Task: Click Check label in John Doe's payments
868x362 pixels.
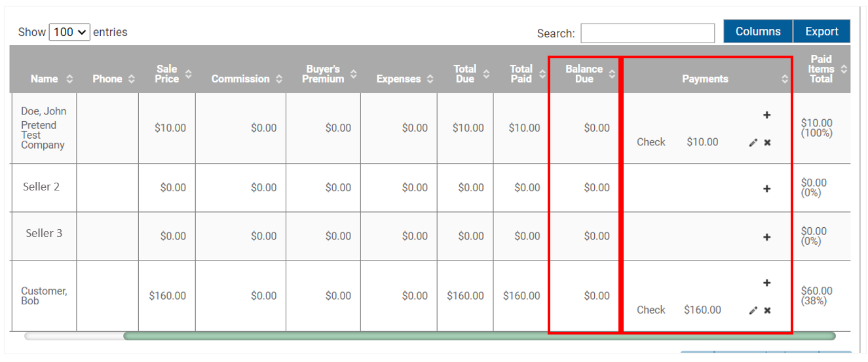Action: (651, 142)
